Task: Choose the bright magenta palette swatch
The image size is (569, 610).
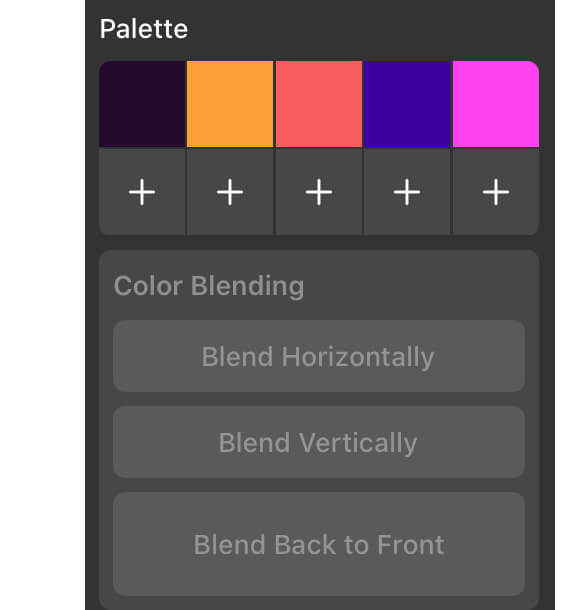Action: tap(496, 104)
